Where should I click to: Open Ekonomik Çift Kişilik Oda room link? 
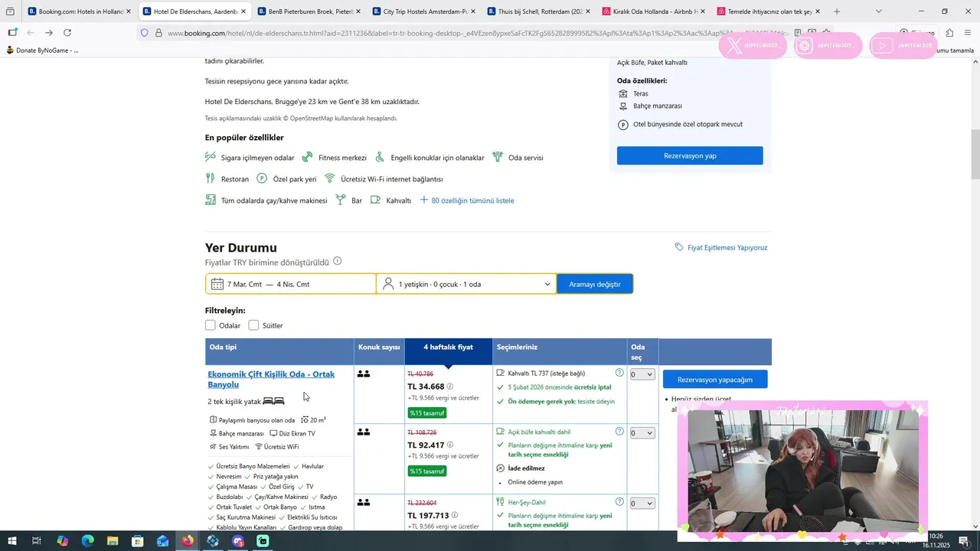pos(271,379)
